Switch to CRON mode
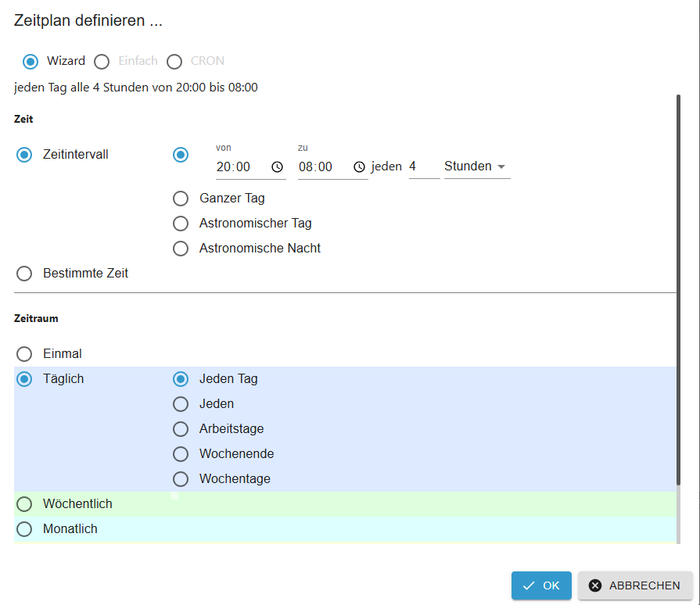The width and height of the screenshot is (700, 605). tap(174, 61)
